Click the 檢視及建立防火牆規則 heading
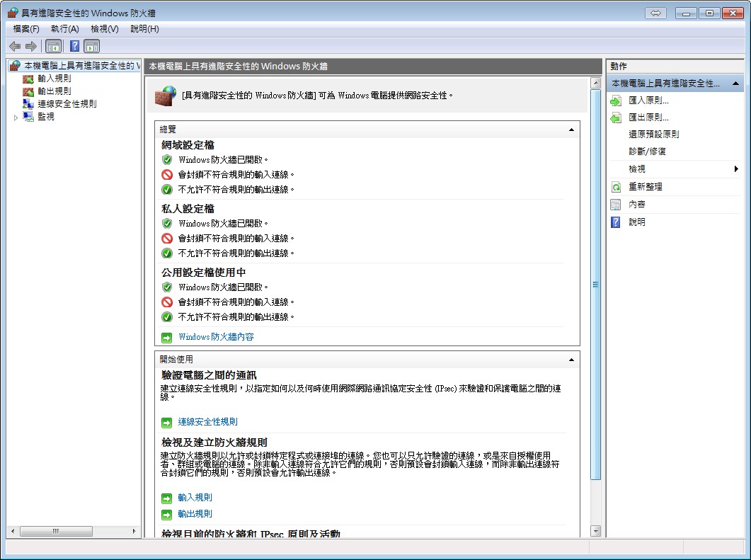The image size is (751, 560). (x=214, y=442)
